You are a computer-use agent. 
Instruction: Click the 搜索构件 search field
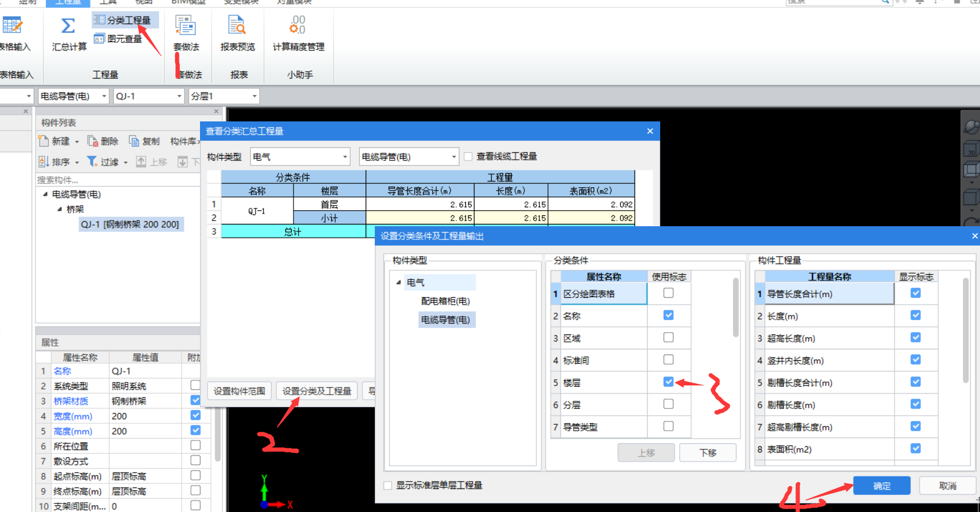[x=117, y=180]
